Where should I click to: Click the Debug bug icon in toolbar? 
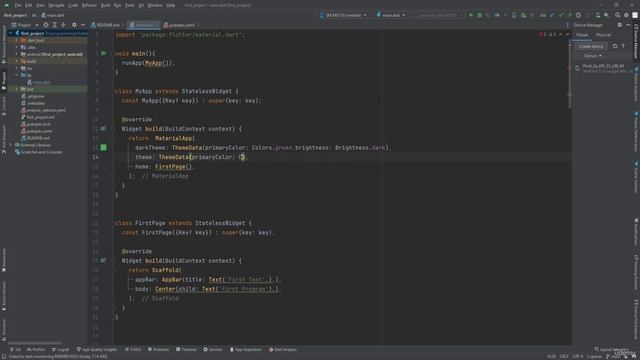[x=480, y=15]
